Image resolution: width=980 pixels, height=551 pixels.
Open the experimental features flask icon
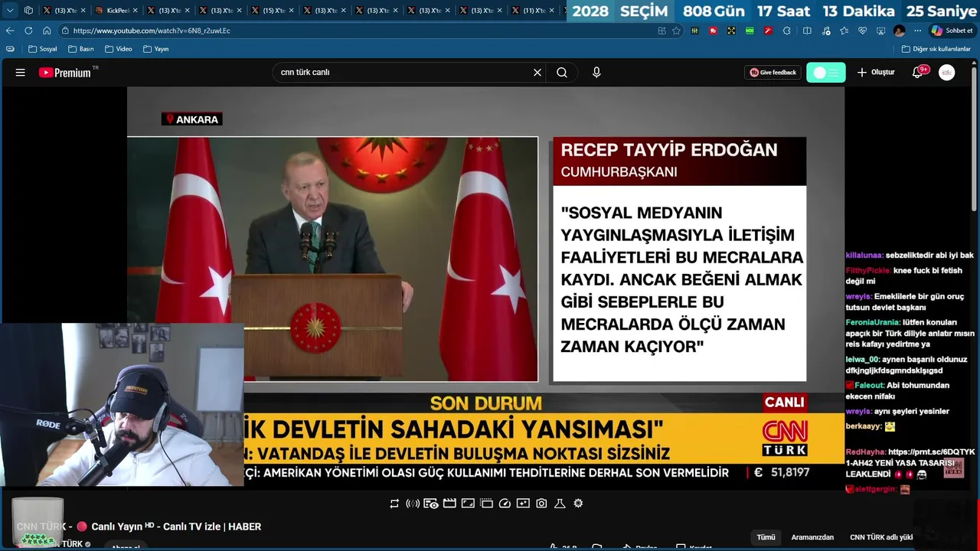[560, 504]
